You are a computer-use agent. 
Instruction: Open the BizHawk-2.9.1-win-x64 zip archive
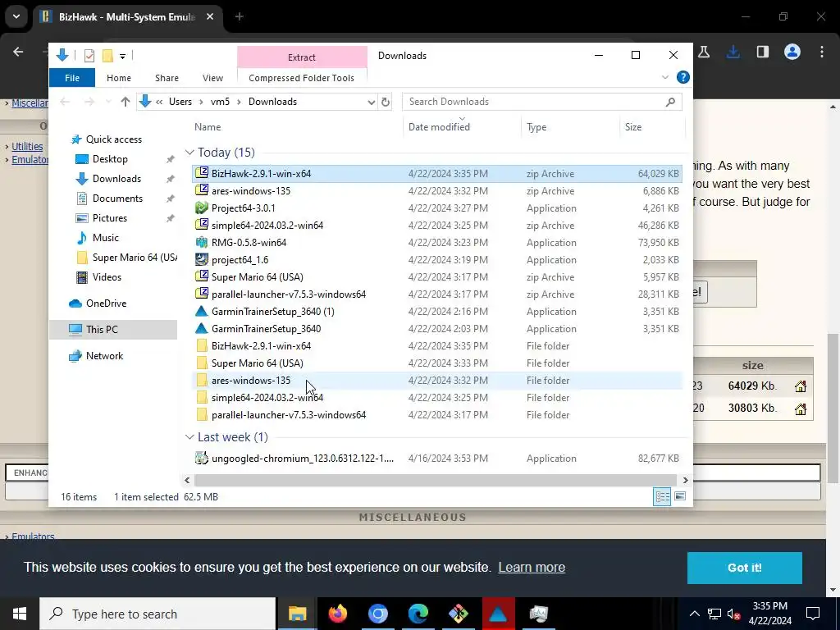pos(436,174)
